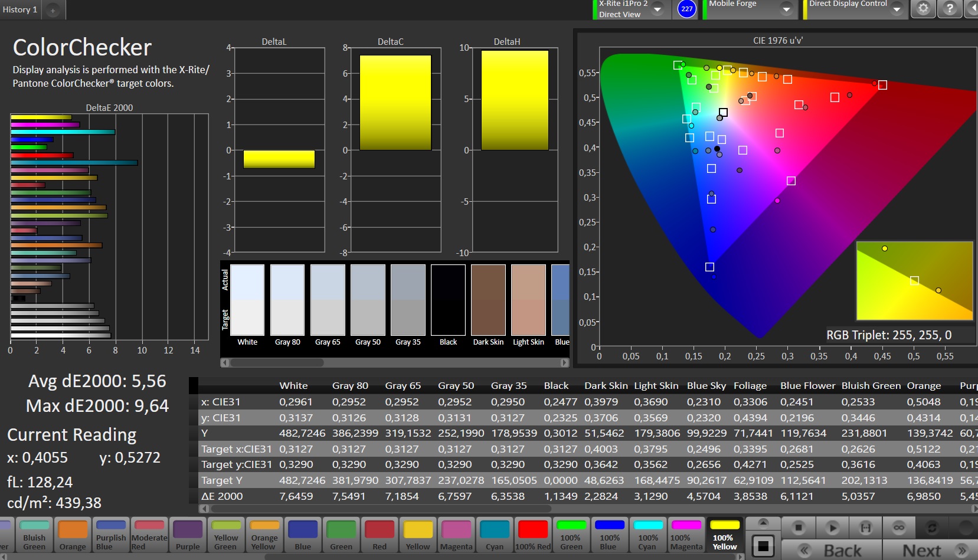
Task: Click the Dark Skin actual/target swatch
Action: (x=488, y=300)
